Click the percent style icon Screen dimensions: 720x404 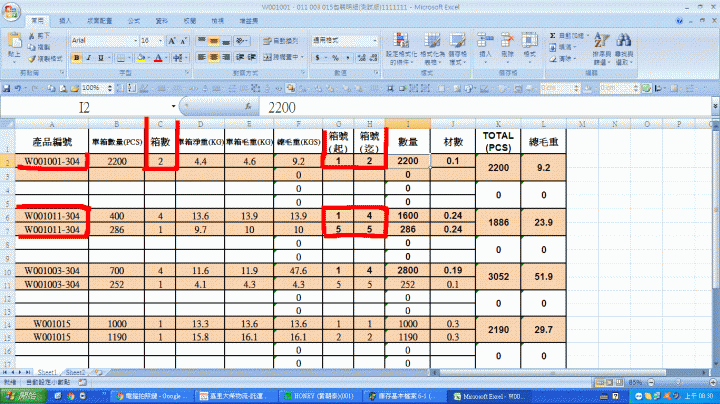click(335, 58)
